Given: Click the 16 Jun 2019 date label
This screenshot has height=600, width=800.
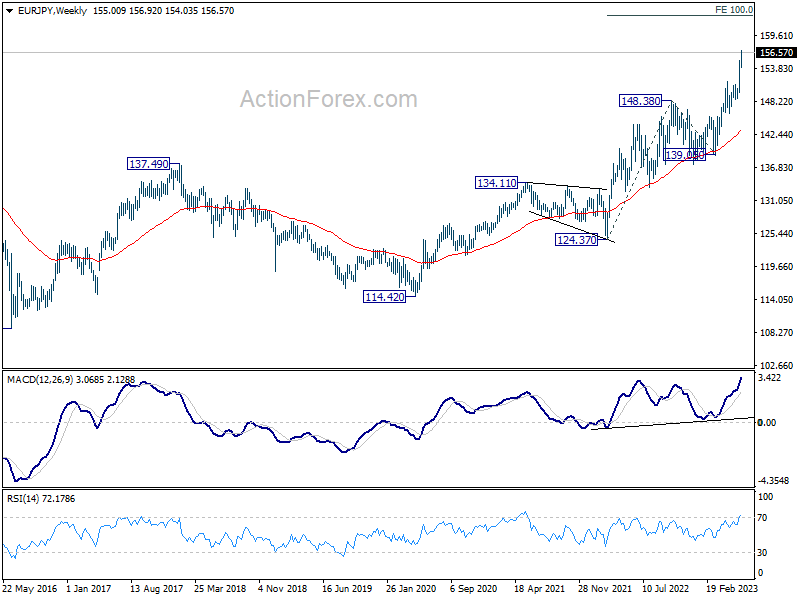Looking at the screenshot, I should click(x=347, y=588).
